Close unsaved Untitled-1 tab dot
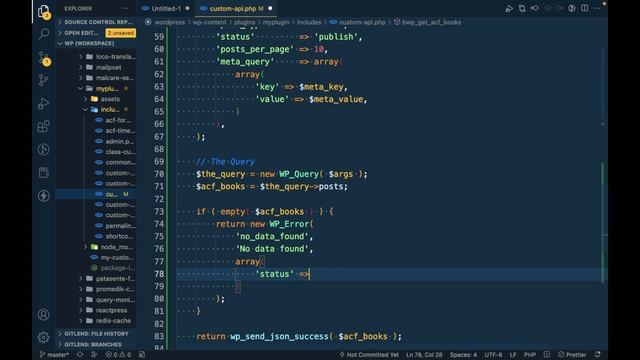640x360 pixels. pyautogui.click(x=187, y=9)
